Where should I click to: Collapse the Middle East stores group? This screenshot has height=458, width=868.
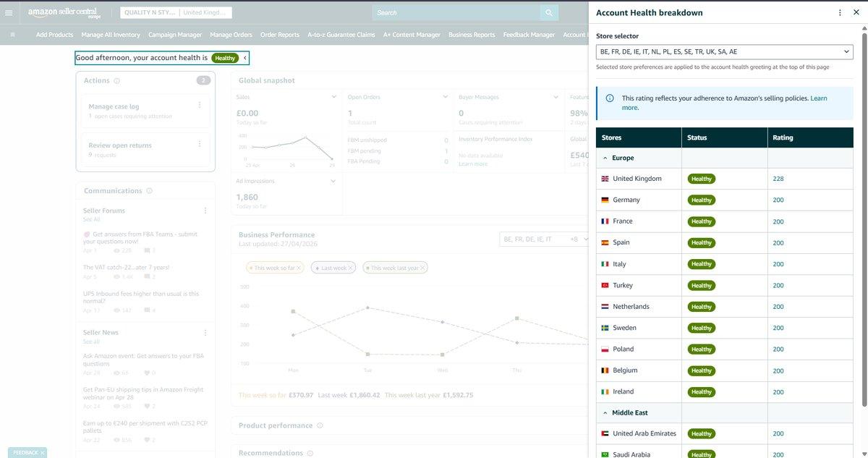(605, 412)
